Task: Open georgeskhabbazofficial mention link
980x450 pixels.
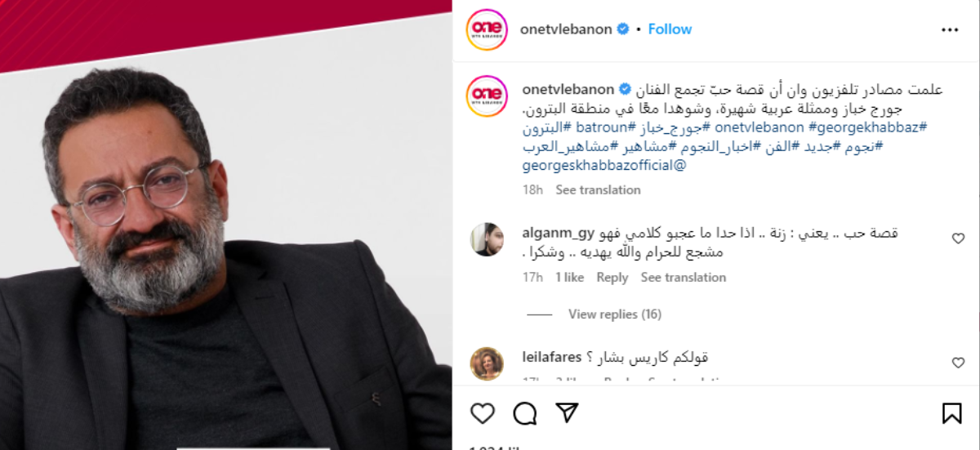Action: (604, 166)
